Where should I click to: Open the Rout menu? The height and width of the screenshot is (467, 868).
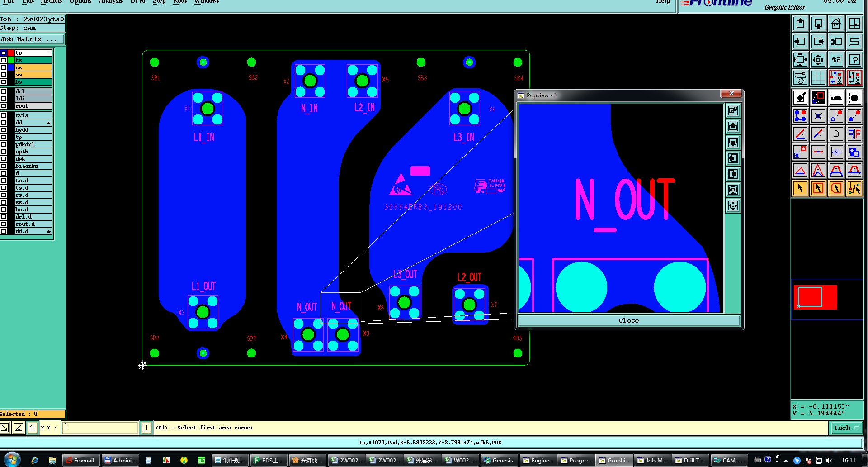click(x=180, y=2)
